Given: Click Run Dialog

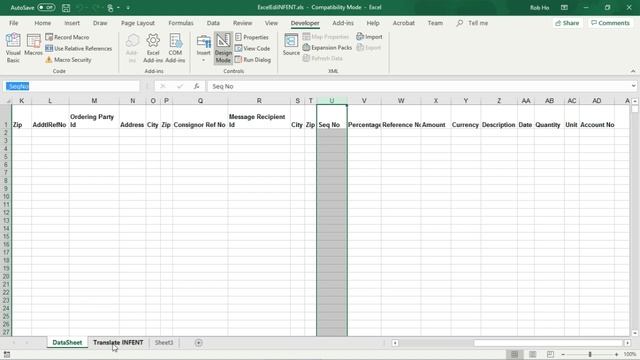Looking at the screenshot, I should coord(253,60).
